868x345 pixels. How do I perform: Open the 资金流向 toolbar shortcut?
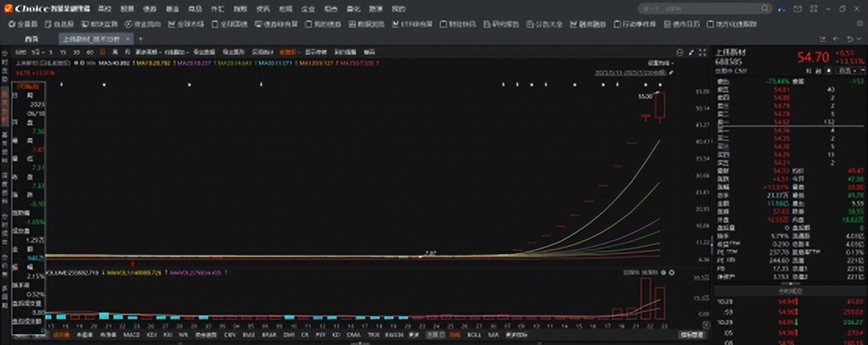(143, 24)
